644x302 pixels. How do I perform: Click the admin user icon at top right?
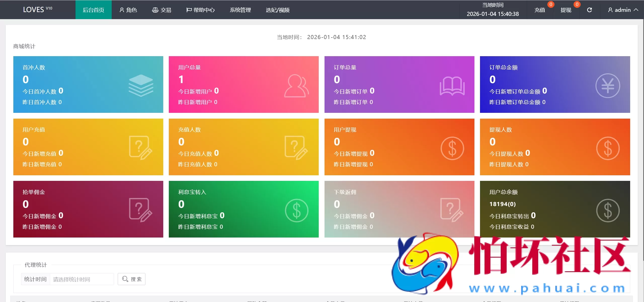[610, 10]
